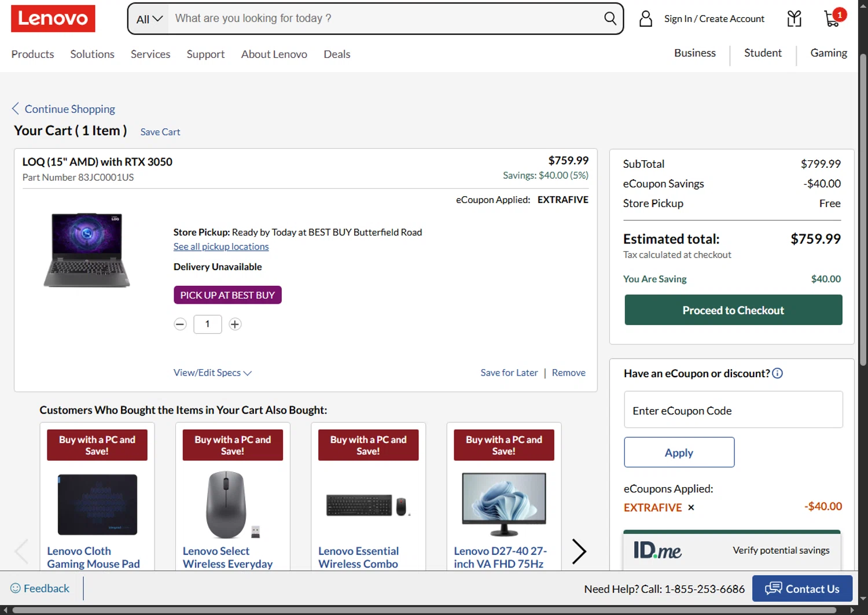Click PICK UP AT BEST BUY button
The height and width of the screenshot is (615, 868).
pyautogui.click(x=227, y=295)
